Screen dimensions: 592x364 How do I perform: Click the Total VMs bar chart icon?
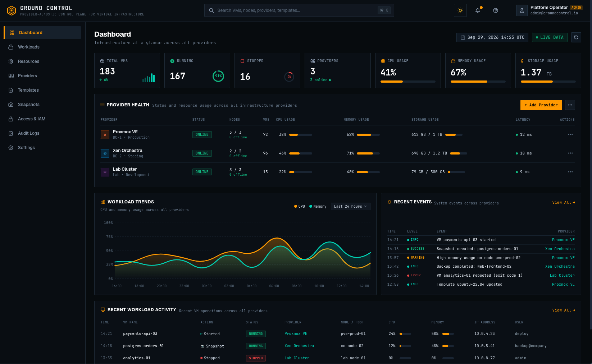tap(149, 77)
